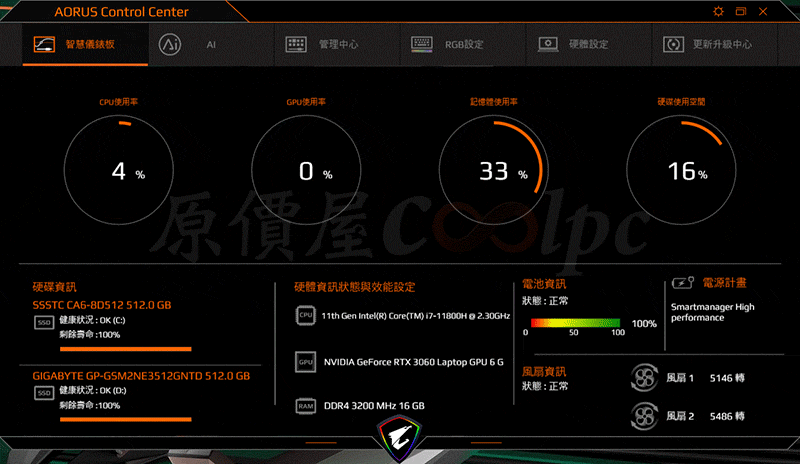Click the SSSTC drive remaining life bar
This screenshot has height=464, width=800.
click(126, 349)
